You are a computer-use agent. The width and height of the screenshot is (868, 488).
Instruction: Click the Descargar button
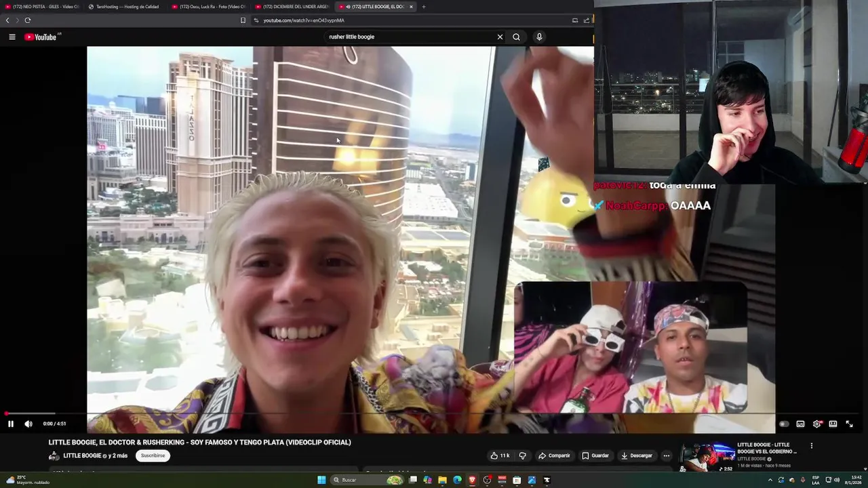tap(637, 455)
